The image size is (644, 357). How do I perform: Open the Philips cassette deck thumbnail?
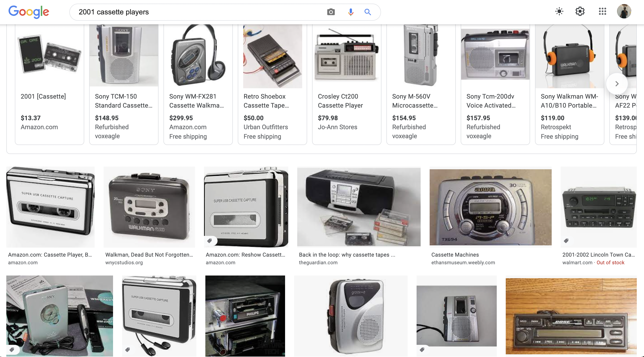(245, 316)
